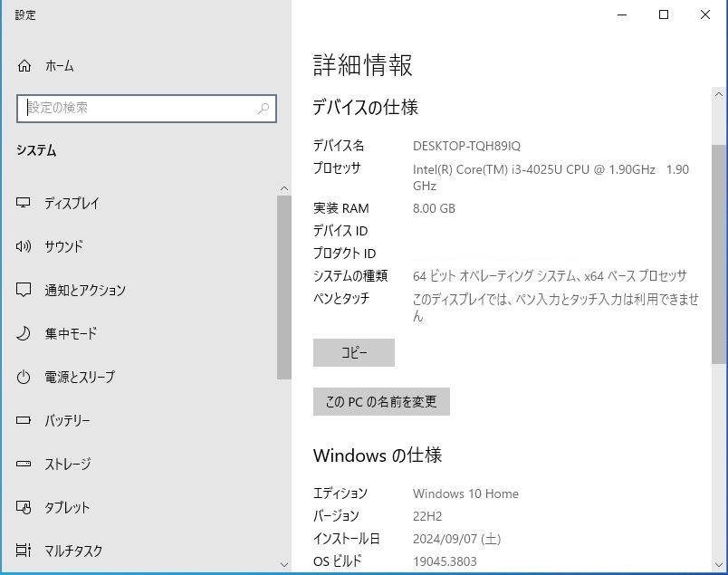Click the 詳細情報 page title

362,64
